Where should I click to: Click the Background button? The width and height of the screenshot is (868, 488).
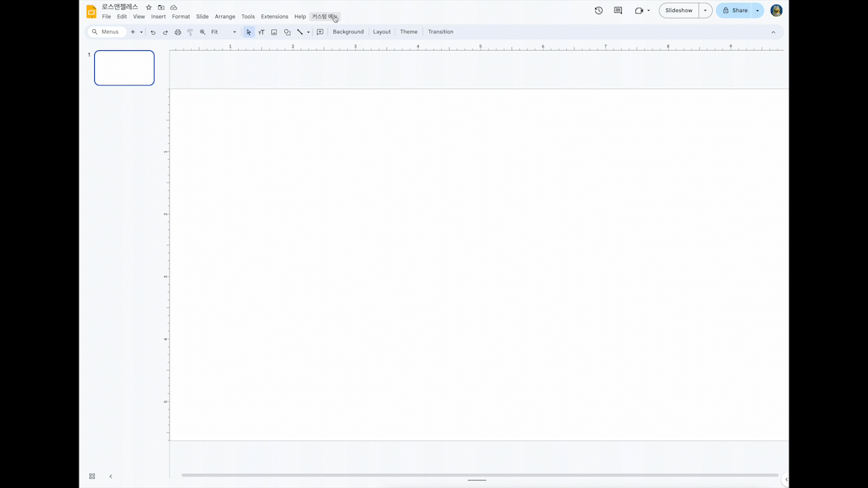pyautogui.click(x=348, y=32)
